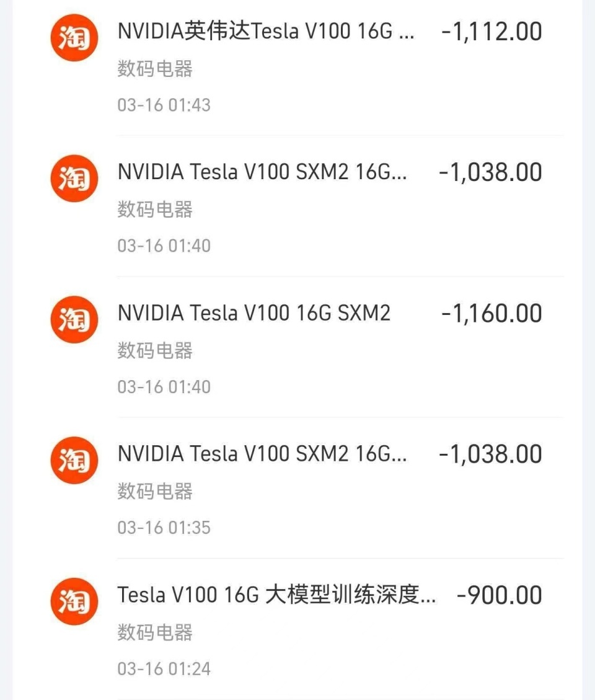Viewport: 595px width, 700px height.
Task: Tap the Taobao icon beside the 01:40 -1,038.00 purchase
Action: [x=74, y=179]
